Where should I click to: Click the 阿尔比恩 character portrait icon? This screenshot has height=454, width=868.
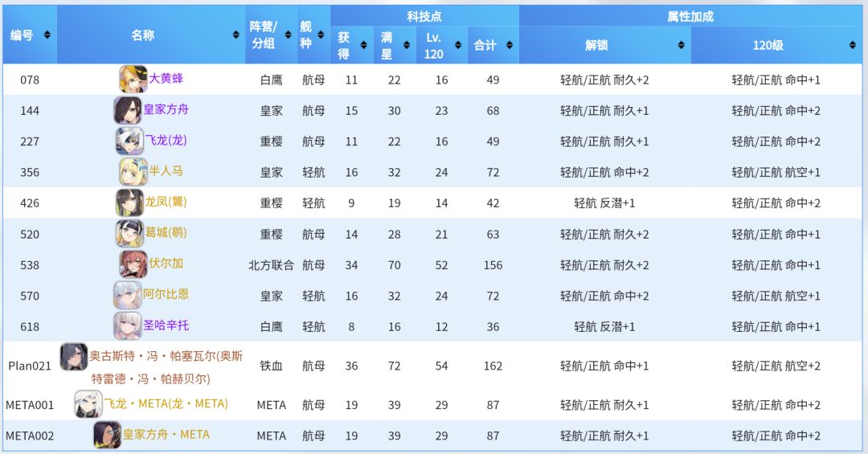pyautogui.click(x=127, y=295)
